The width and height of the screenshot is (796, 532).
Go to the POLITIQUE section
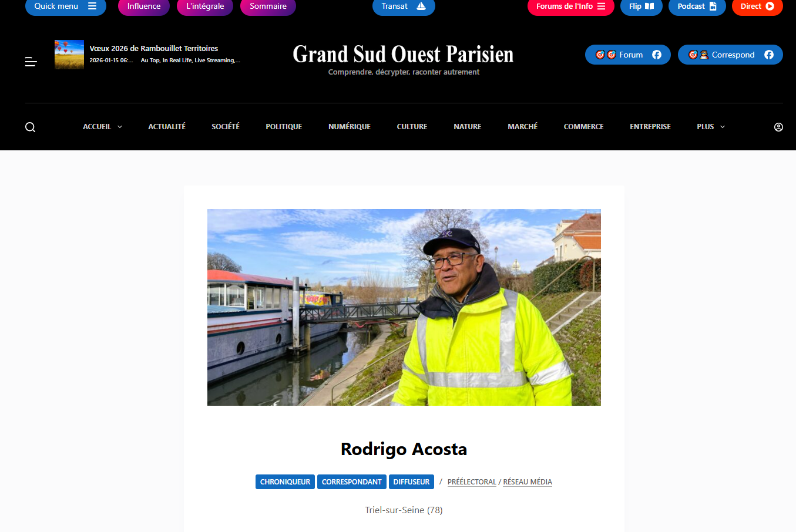(284, 127)
